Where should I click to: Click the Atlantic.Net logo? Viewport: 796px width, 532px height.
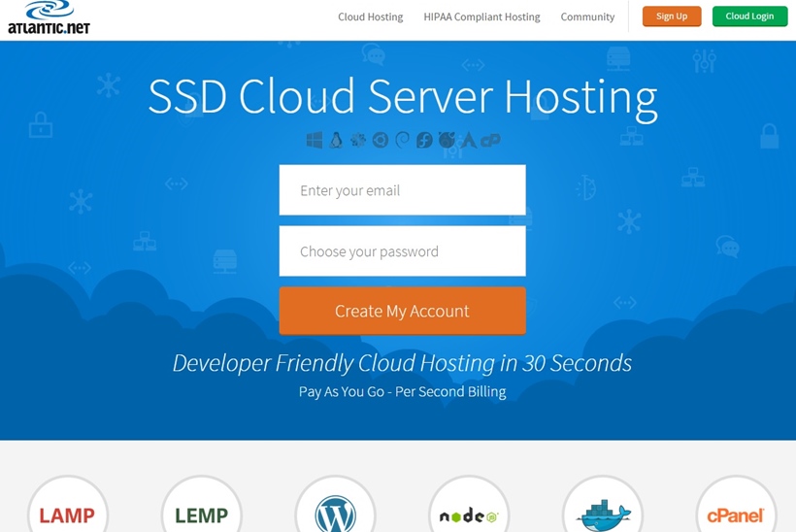click(x=49, y=17)
